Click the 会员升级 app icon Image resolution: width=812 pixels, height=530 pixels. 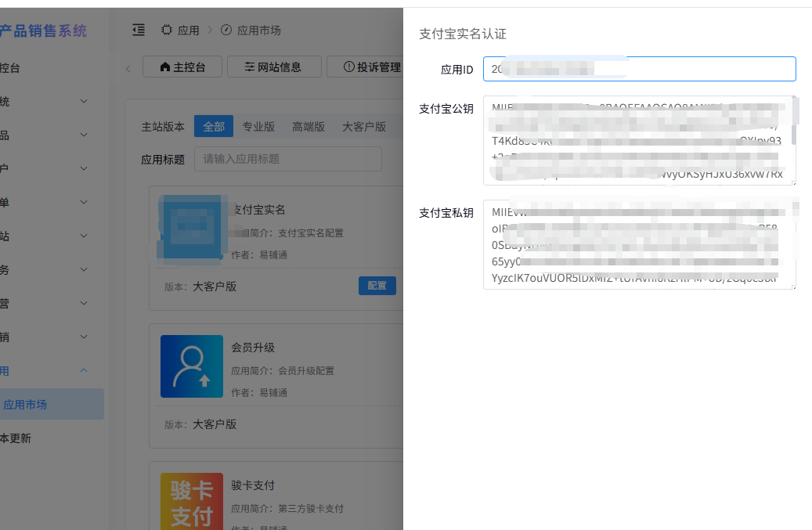coord(191,366)
